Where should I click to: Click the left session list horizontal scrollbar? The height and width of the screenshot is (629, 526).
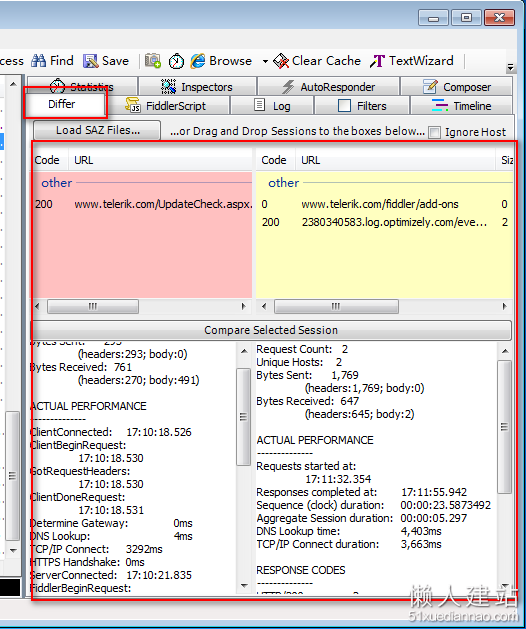pos(140,307)
